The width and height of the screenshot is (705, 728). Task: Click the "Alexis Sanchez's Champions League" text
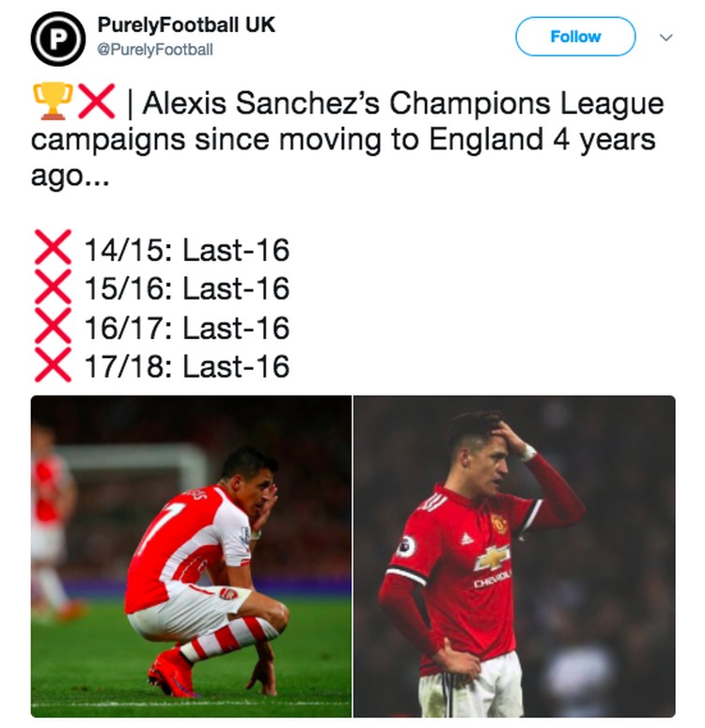404,104
